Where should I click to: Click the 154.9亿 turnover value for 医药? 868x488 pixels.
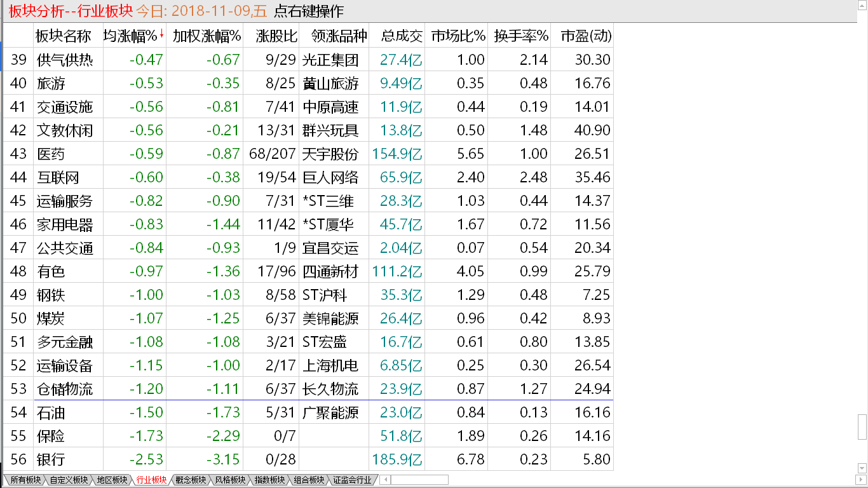[x=396, y=154]
